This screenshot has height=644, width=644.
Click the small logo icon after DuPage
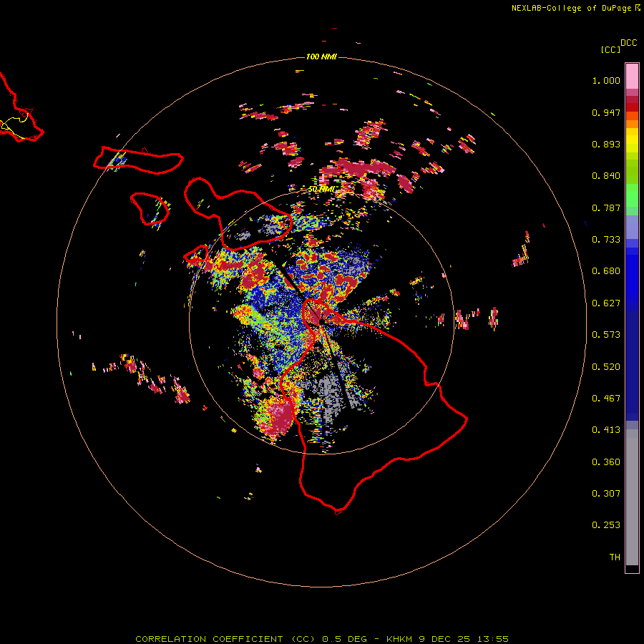pyautogui.click(x=638, y=7)
